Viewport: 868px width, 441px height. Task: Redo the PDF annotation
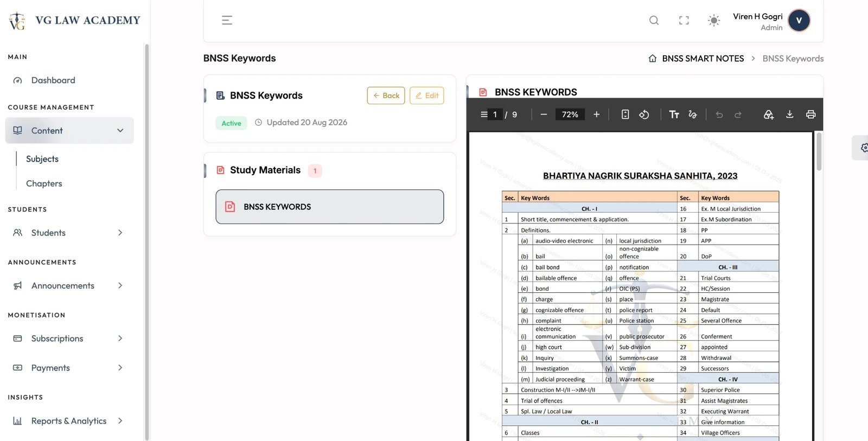pos(738,114)
